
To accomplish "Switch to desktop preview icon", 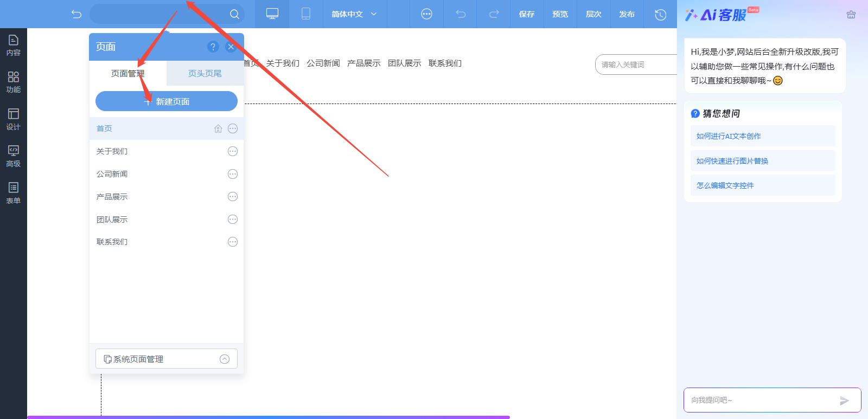I will [x=272, y=14].
